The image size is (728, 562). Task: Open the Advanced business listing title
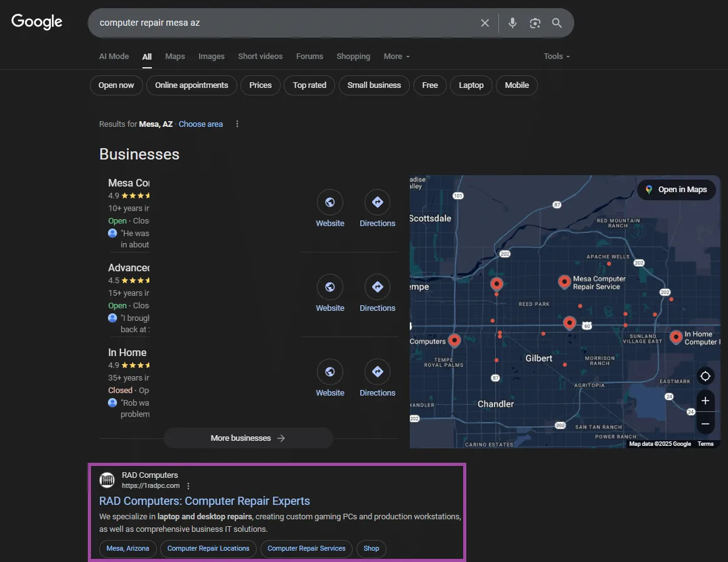pos(129,267)
